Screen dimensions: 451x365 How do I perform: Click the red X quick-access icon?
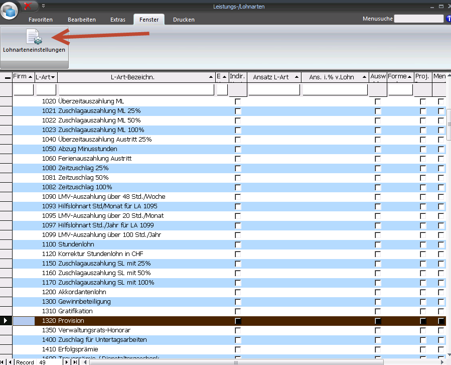(28, 5)
